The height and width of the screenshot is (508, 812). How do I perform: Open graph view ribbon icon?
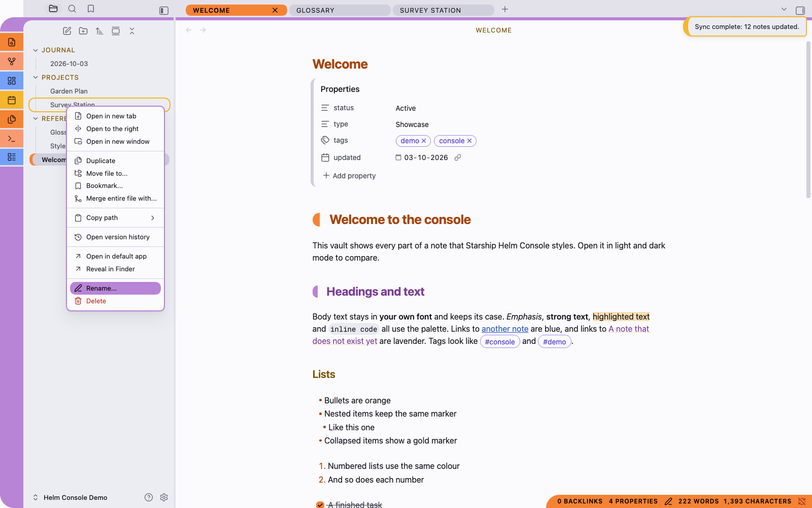pyautogui.click(x=12, y=61)
